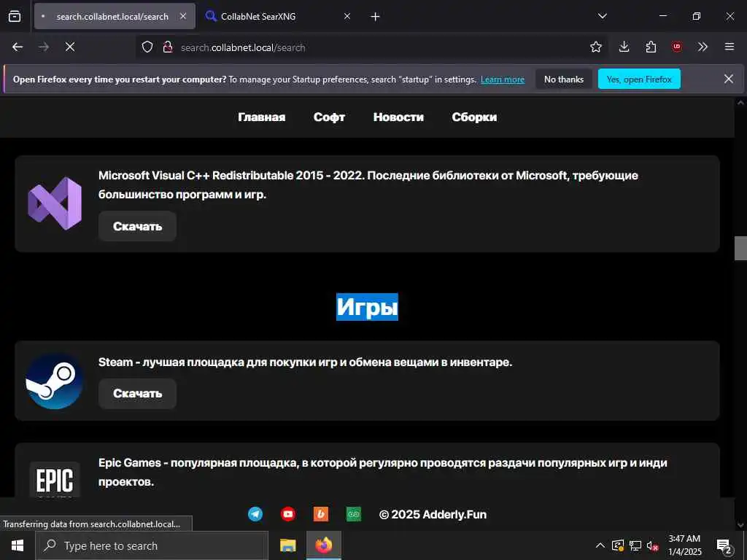Open the Firefox application menu
Viewport: 747px width, 560px height.
click(729, 47)
